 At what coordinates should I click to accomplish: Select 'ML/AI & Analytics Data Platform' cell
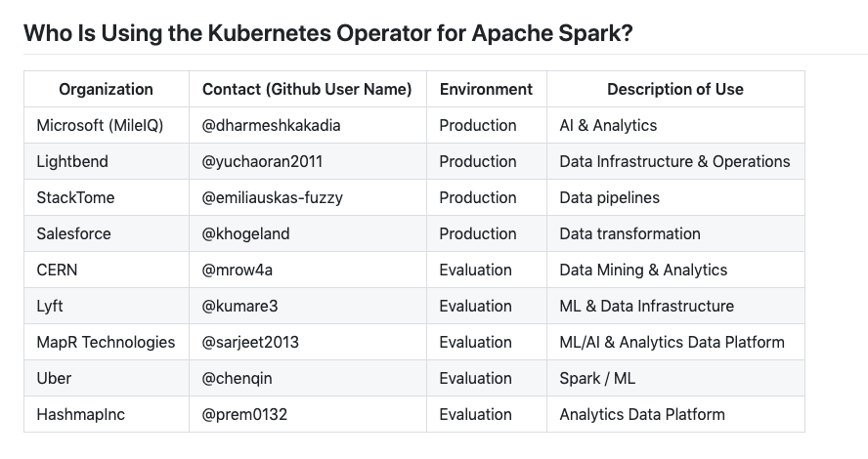675,343
